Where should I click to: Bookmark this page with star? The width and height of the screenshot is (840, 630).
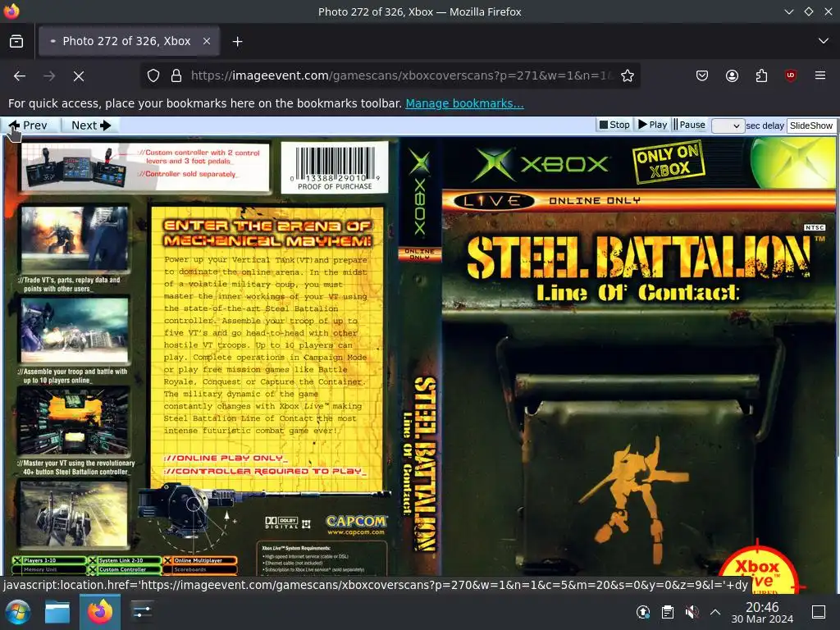(628, 76)
